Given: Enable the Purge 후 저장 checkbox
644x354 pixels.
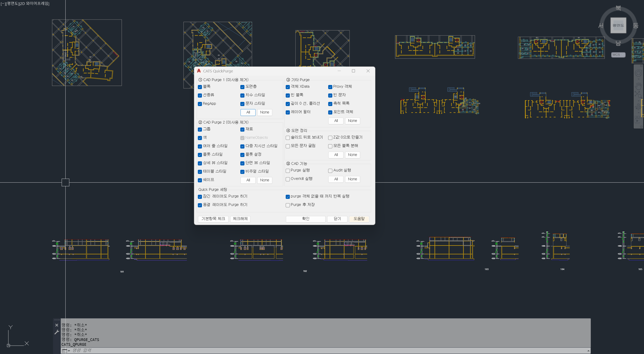Looking at the screenshot, I should click(288, 205).
